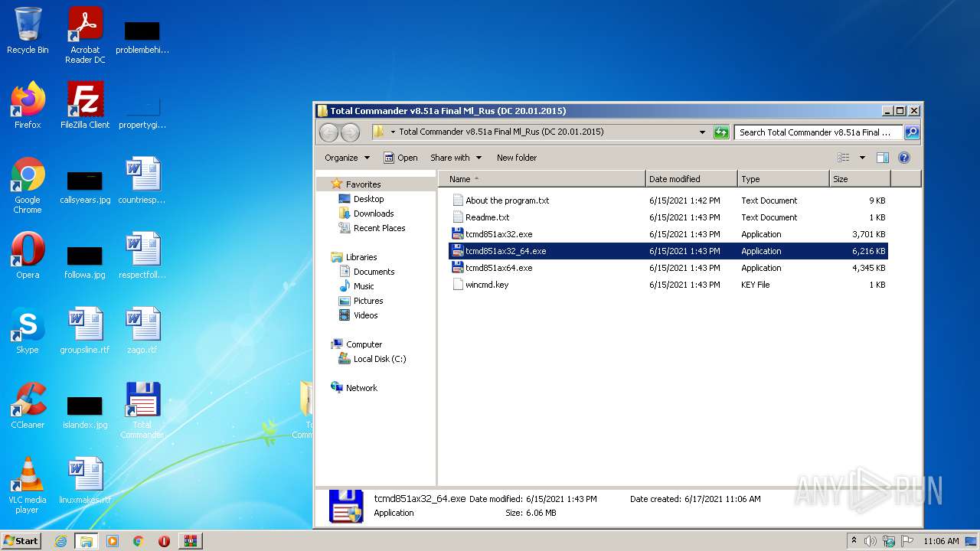Select the Skype desktop icon

28,331
